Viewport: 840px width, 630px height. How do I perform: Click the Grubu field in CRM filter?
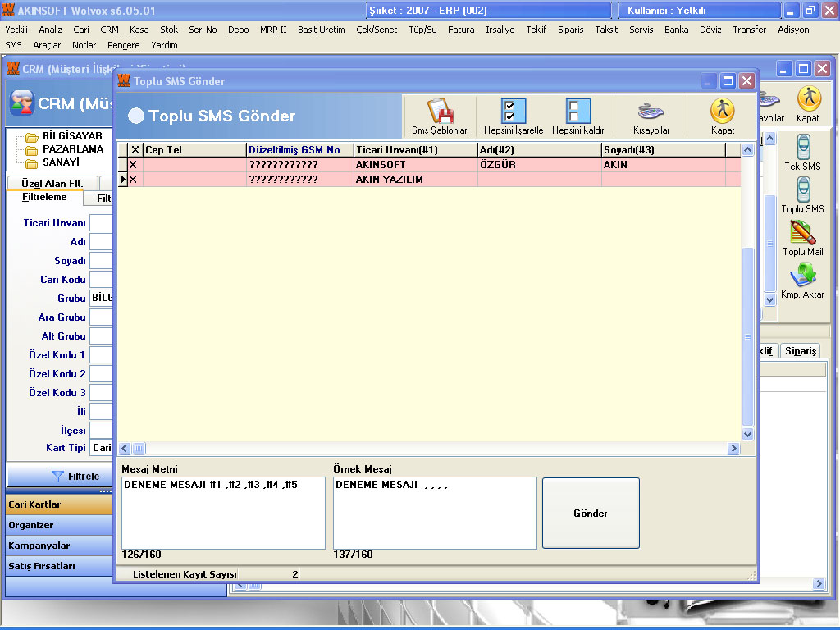pyautogui.click(x=101, y=298)
